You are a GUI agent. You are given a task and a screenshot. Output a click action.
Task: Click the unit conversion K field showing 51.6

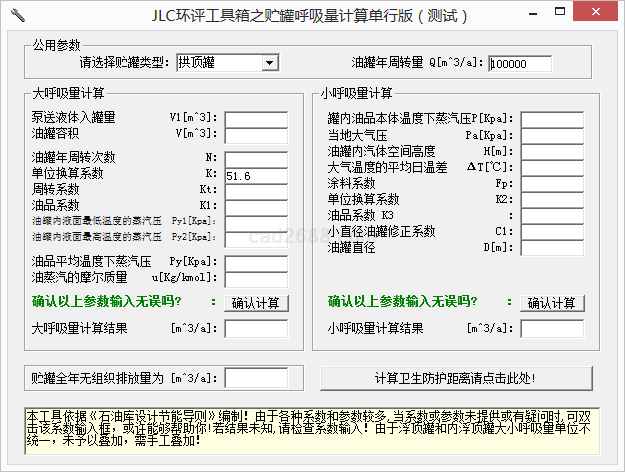(x=255, y=175)
